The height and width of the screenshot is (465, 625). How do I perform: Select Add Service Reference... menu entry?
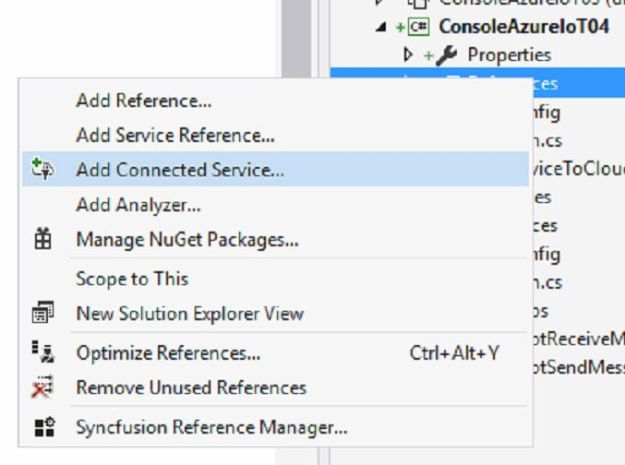click(x=175, y=135)
